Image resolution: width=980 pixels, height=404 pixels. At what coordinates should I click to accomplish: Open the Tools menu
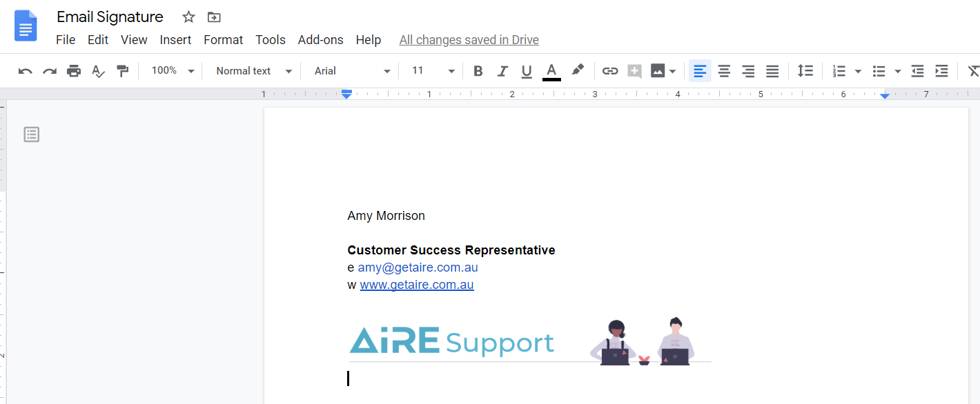pyautogui.click(x=271, y=40)
